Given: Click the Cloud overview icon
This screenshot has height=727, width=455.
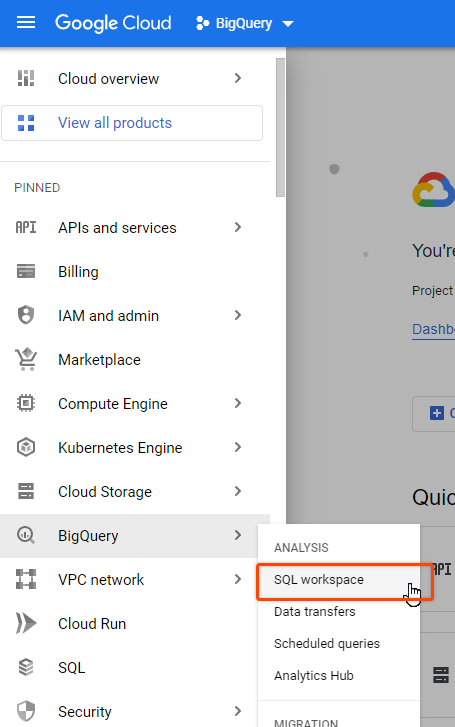Looking at the screenshot, I should (26, 78).
